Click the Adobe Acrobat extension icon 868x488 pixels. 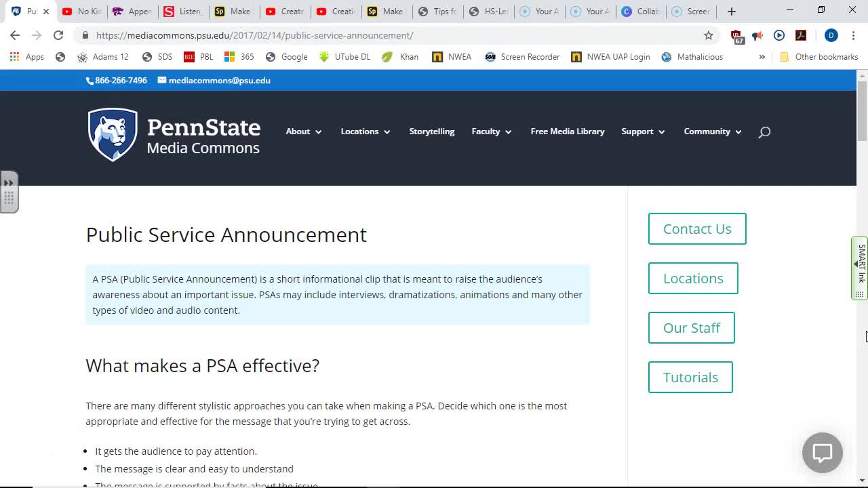[x=801, y=35]
